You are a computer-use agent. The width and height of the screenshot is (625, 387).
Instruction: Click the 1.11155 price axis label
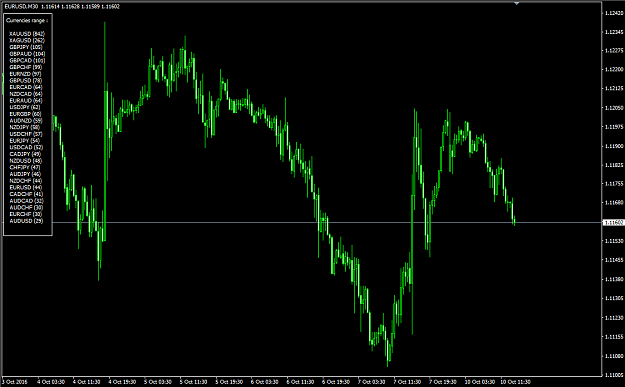(x=614, y=337)
